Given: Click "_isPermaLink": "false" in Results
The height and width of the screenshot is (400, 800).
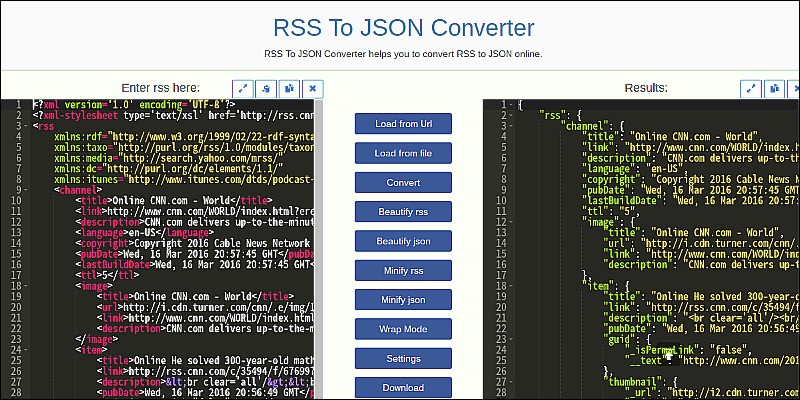Looking at the screenshot, I should pos(688,349).
